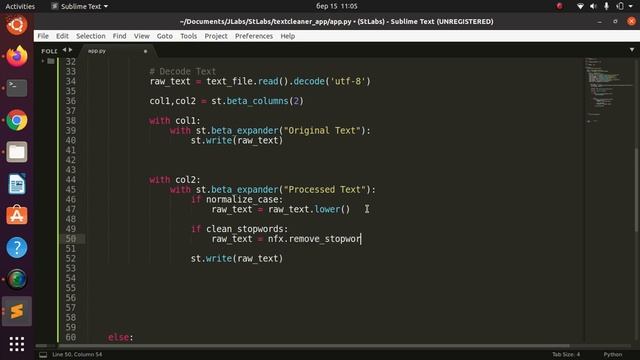Show Applications grid button

point(17,344)
